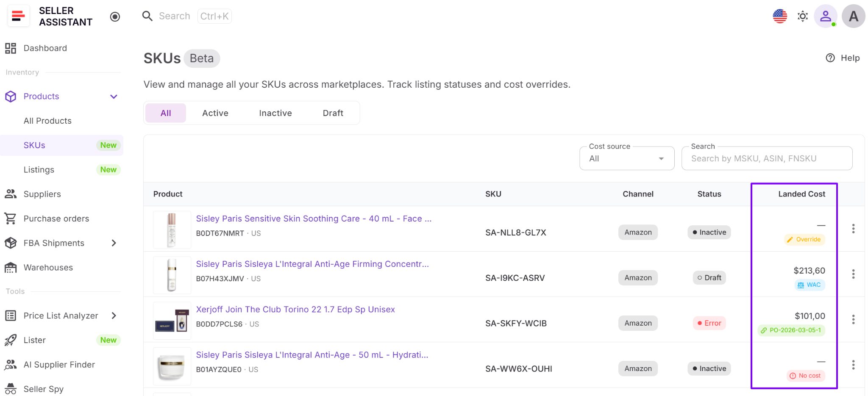The height and width of the screenshot is (396, 868).
Task: Open Sisley Paris Sensitive Skin Soothing Care link
Action: click(314, 219)
